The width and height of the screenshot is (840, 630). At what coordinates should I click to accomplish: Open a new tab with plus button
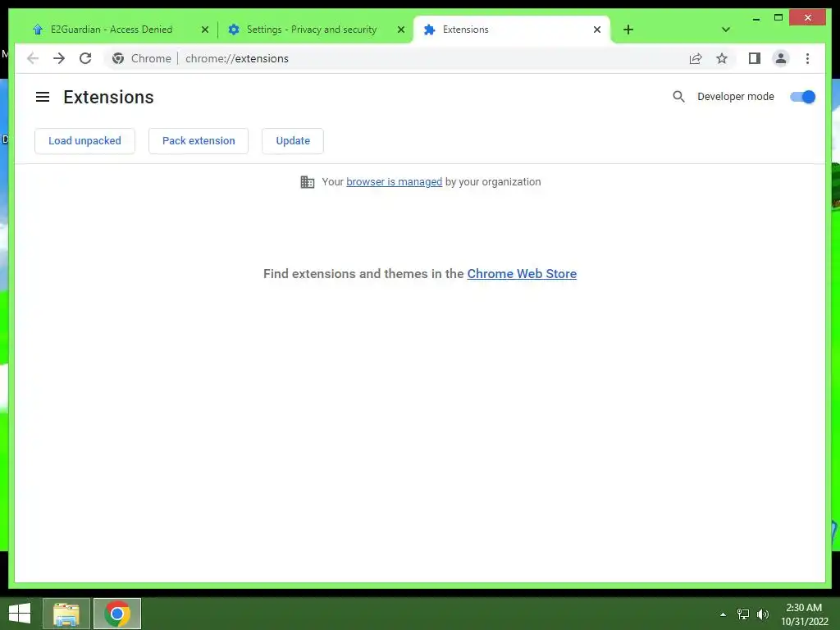tap(628, 30)
